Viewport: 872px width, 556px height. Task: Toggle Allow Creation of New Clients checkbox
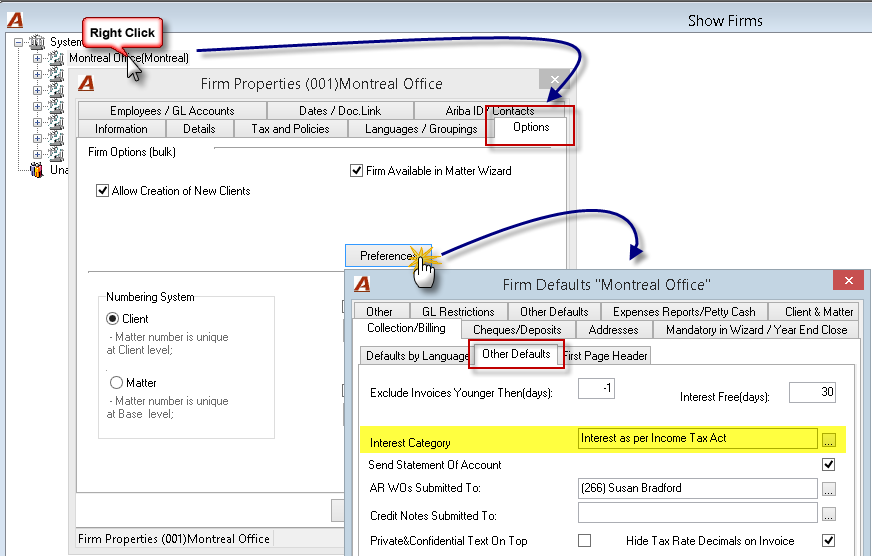[x=102, y=191]
